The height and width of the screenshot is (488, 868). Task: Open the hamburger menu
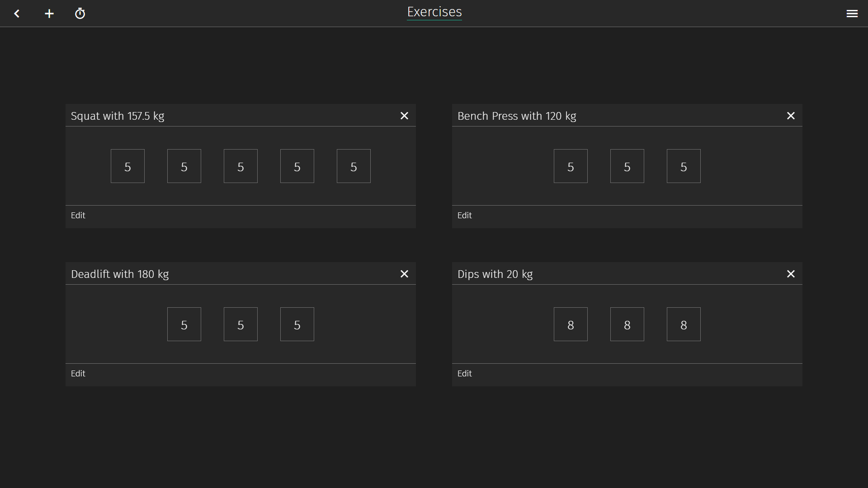click(852, 14)
